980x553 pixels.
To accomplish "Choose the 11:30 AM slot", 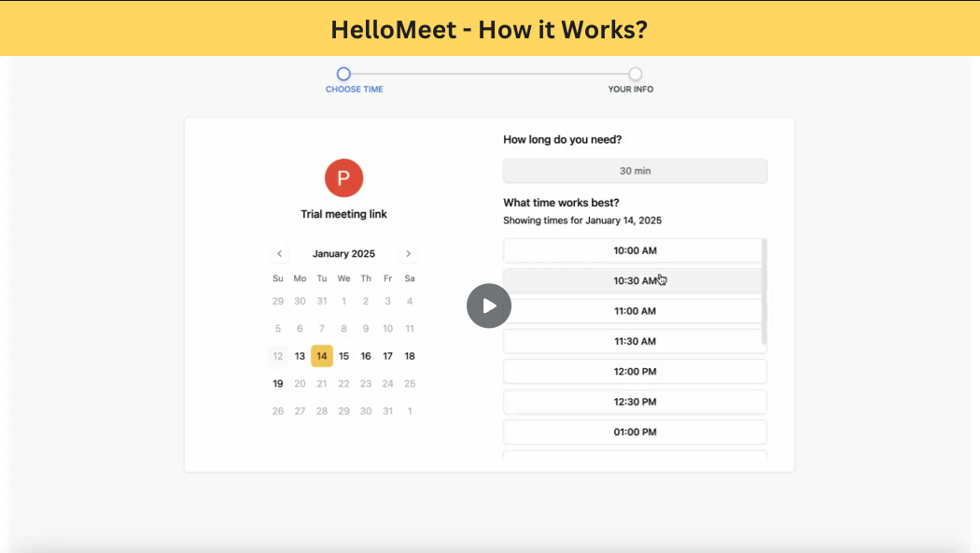I will pyautogui.click(x=633, y=341).
